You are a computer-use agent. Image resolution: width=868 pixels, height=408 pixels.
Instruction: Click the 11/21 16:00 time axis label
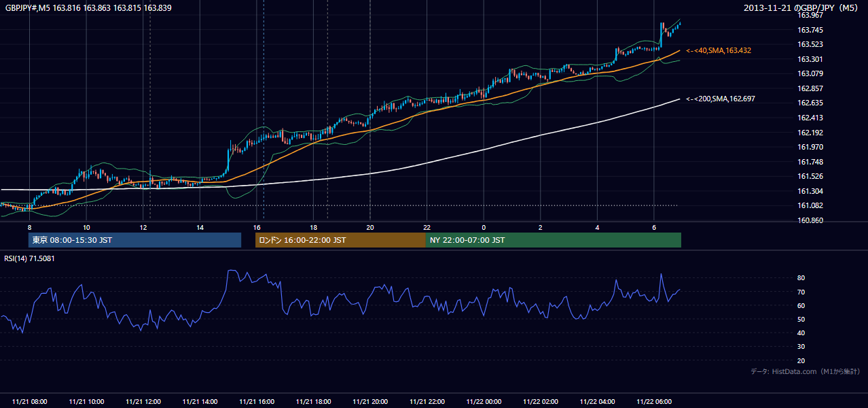click(x=257, y=401)
